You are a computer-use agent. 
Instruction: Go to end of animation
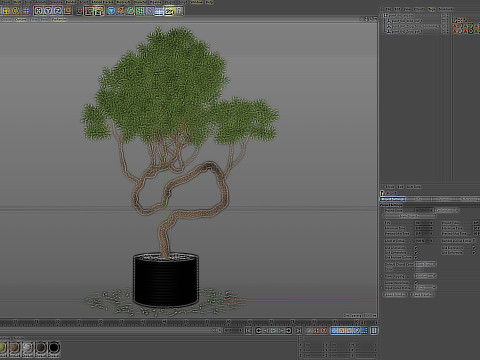click(299, 330)
